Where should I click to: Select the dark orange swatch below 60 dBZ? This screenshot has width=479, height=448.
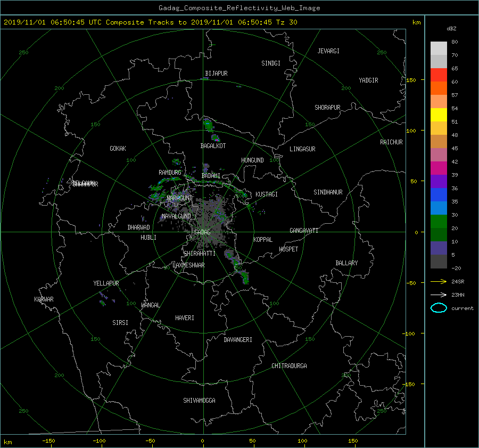tap(439, 88)
